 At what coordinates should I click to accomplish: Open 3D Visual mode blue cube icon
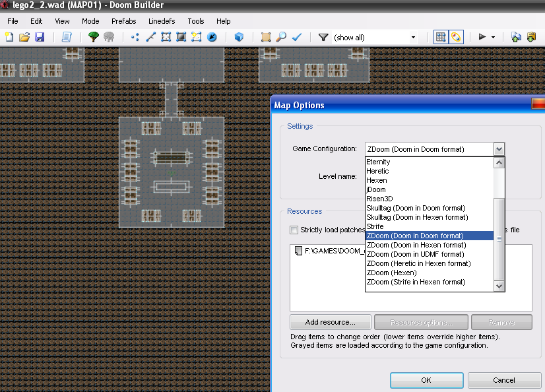point(239,37)
